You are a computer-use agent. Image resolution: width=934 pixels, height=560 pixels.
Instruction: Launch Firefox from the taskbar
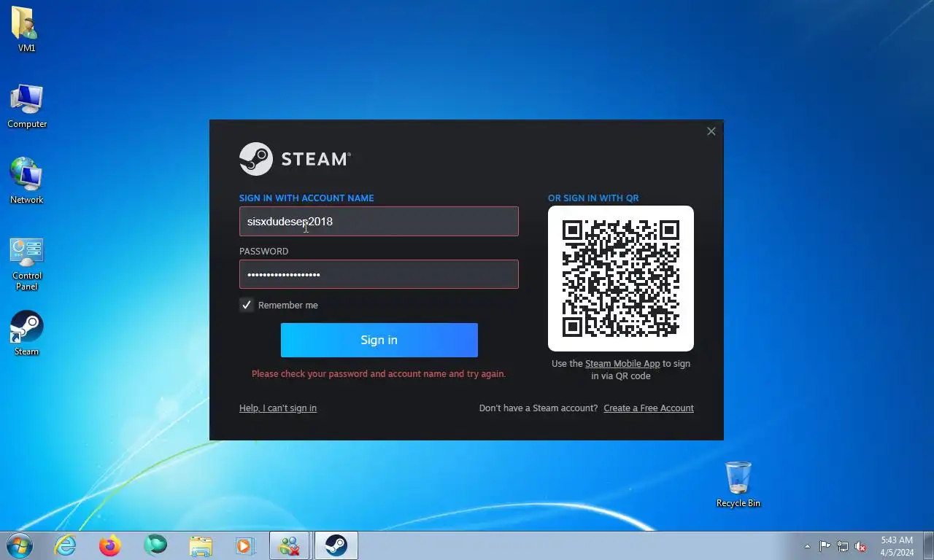(110, 545)
